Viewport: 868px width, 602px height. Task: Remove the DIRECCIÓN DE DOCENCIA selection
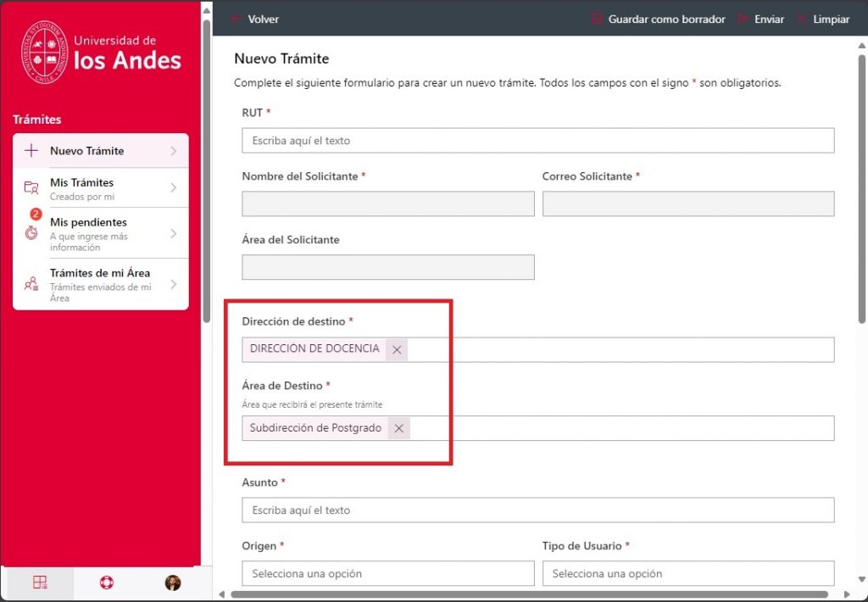[x=397, y=349]
